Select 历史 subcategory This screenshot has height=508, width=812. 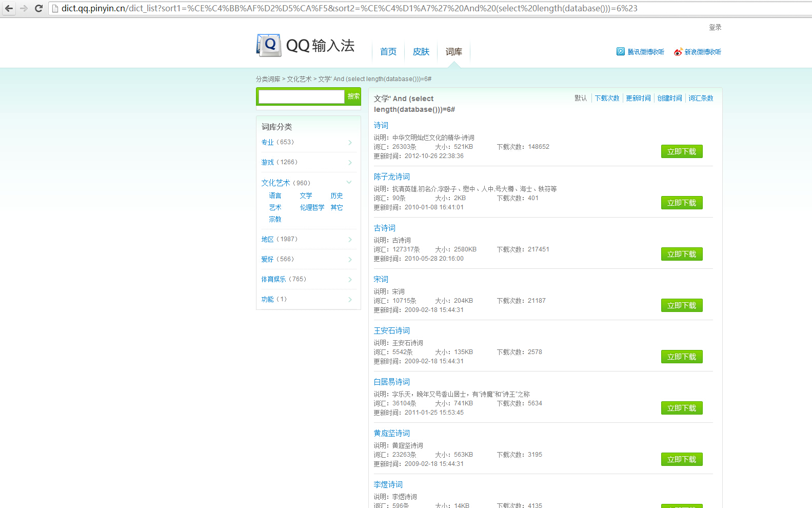pyautogui.click(x=336, y=196)
